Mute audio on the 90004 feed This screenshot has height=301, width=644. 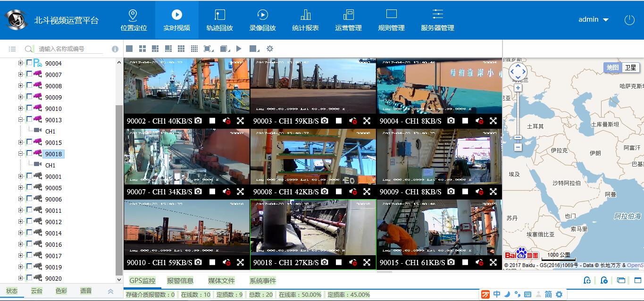[x=479, y=121]
